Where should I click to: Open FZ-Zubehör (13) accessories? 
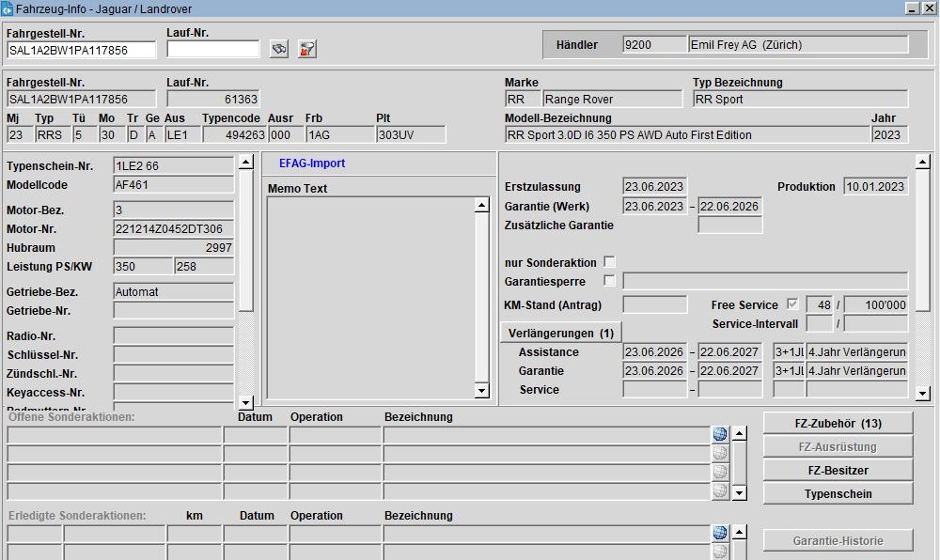pos(838,424)
